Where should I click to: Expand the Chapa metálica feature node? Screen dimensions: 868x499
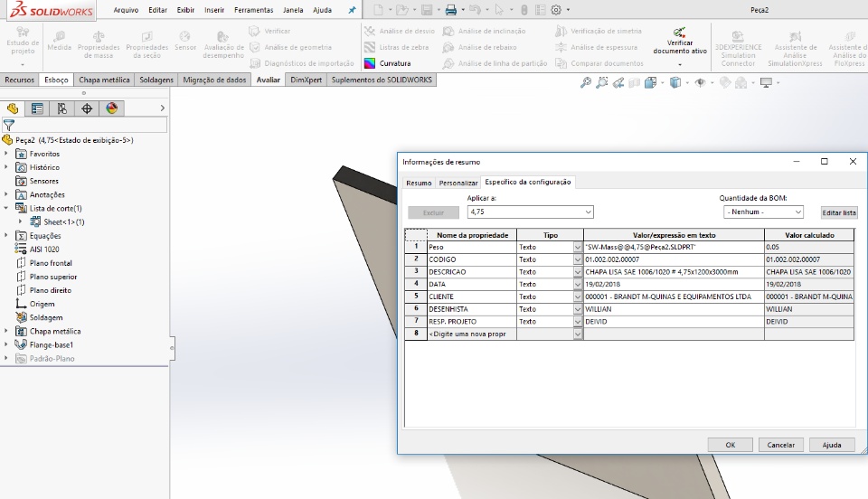(x=6, y=331)
